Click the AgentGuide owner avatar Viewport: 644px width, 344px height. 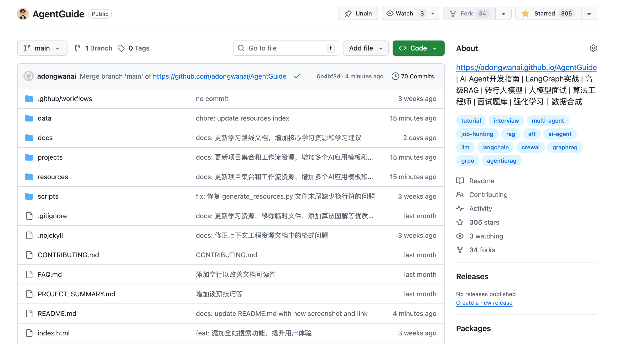click(23, 14)
